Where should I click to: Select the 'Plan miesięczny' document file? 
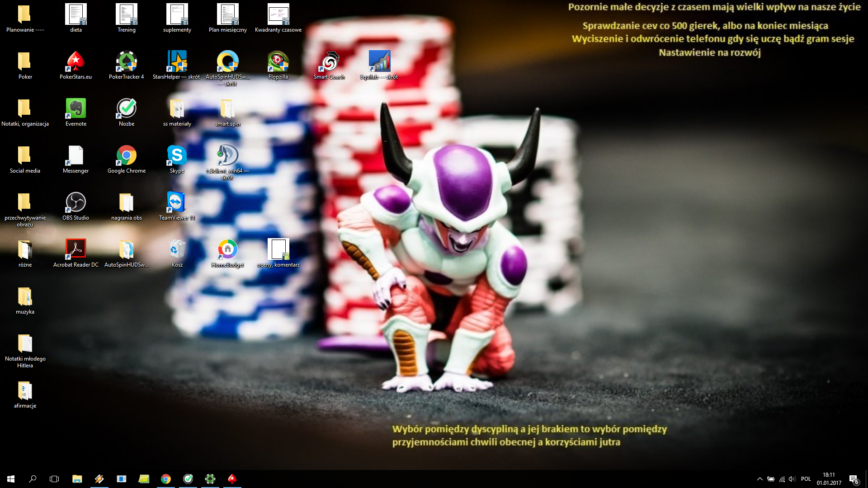pos(227,18)
